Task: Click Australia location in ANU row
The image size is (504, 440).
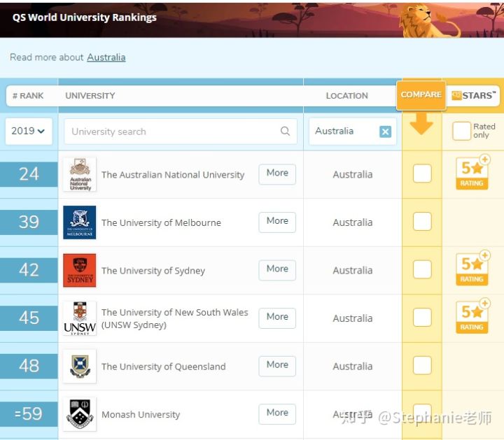Action: 353,174
